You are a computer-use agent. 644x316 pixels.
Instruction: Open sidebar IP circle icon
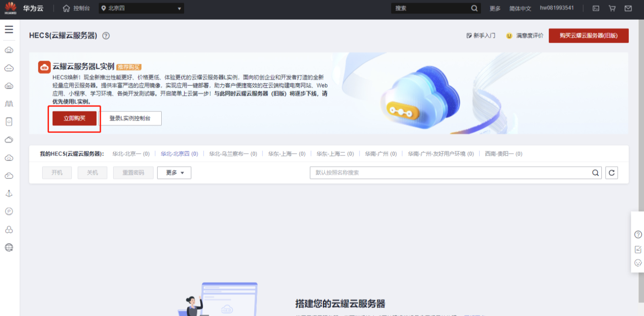point(9,211)
